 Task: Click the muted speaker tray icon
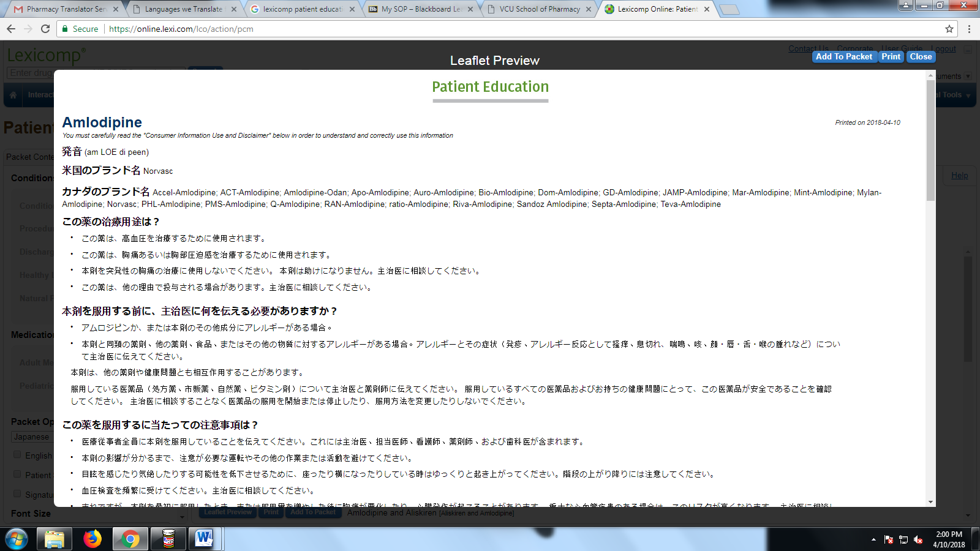tap(918, 539)
